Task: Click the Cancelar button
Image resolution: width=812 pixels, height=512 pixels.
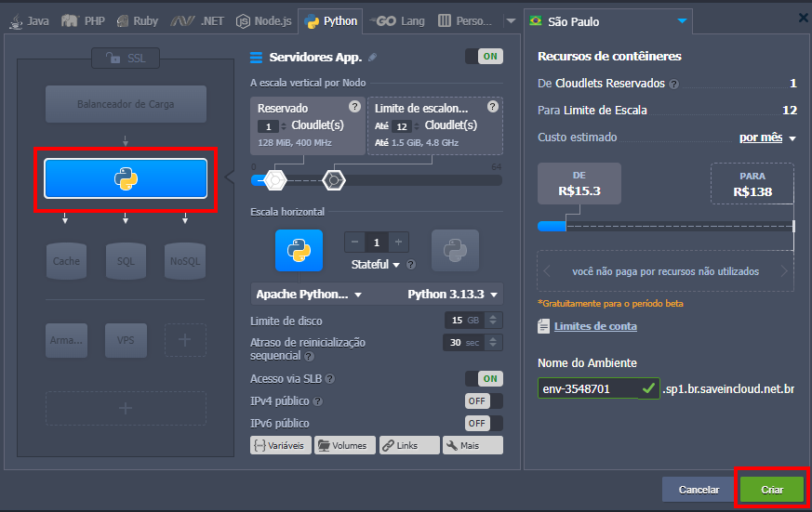Action: click(x=699, y=490)
